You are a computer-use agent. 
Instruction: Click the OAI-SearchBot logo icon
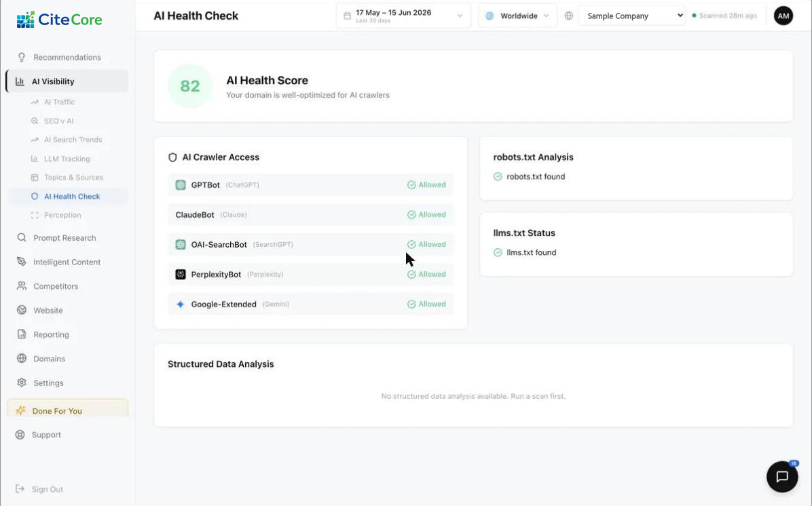click(x=180, y=244)
